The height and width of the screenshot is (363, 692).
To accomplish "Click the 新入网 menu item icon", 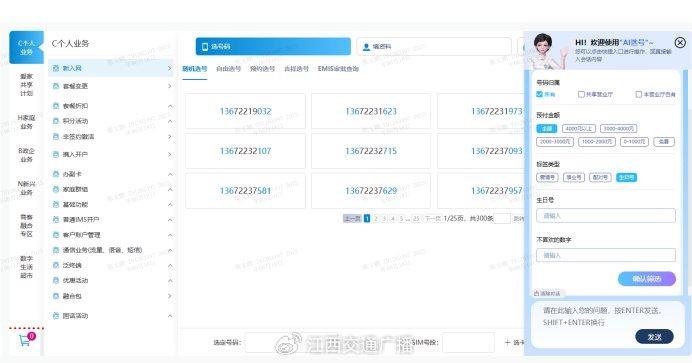I will coord(56,68).
